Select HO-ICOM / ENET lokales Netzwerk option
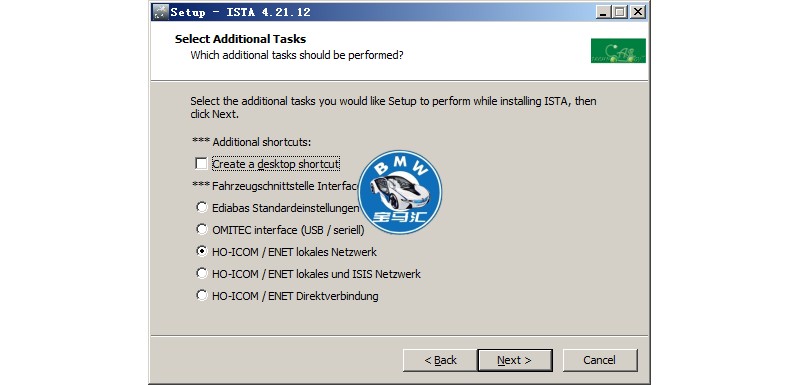The width and height of the screenshot is (800, 385). (x=202, y=251)
